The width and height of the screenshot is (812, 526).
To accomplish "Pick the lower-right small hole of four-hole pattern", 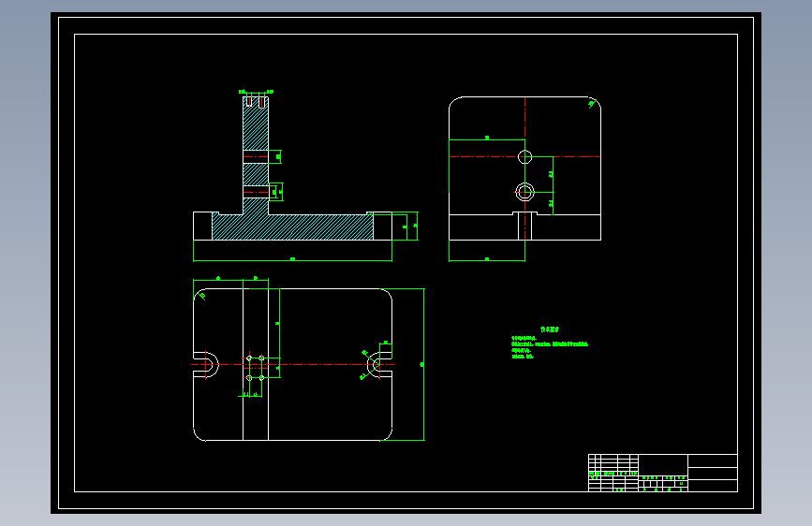I will pyautogui.click(x=261, y=378).
